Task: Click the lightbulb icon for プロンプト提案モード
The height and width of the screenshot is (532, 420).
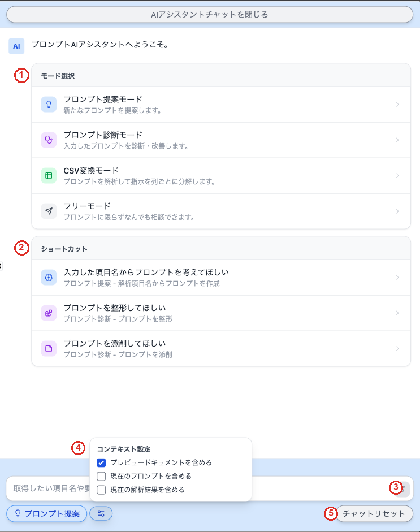Action: (x=49, y=105)
